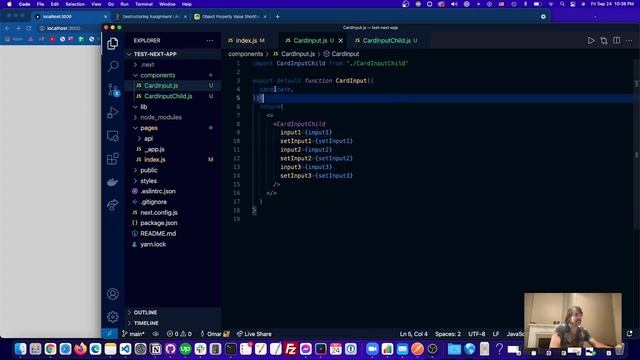The image size is (640, 360).
Task: Open the Source Control view
Action: (113, 90)
